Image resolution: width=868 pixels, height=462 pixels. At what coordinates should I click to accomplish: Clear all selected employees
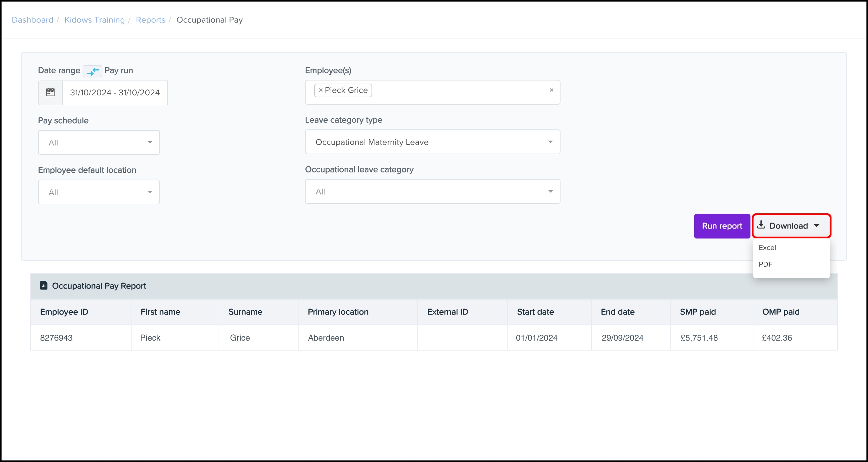(x=551, y=90)
